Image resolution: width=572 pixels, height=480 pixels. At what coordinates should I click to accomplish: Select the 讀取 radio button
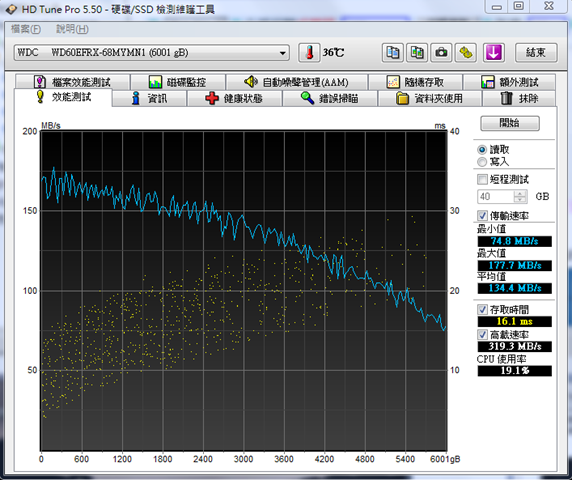coord(482,150)
